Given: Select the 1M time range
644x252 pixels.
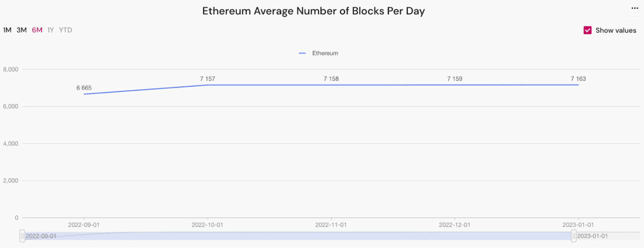Looking at the screenshot, I should 7,30.
